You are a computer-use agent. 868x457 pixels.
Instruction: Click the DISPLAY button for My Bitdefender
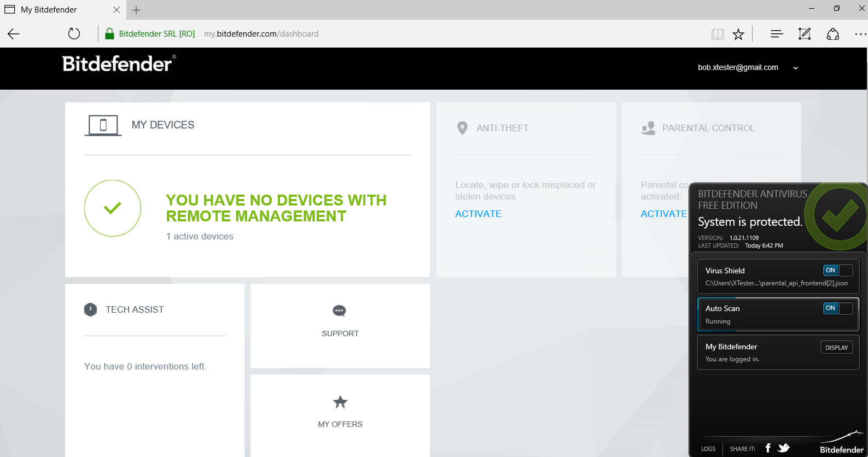point(836,347)
